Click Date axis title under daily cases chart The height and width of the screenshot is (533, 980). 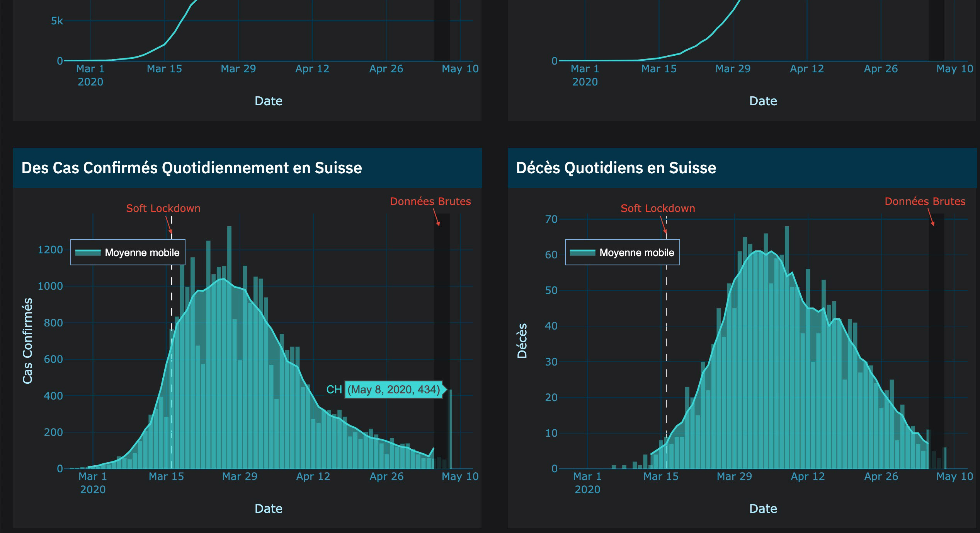click(268, 509)
